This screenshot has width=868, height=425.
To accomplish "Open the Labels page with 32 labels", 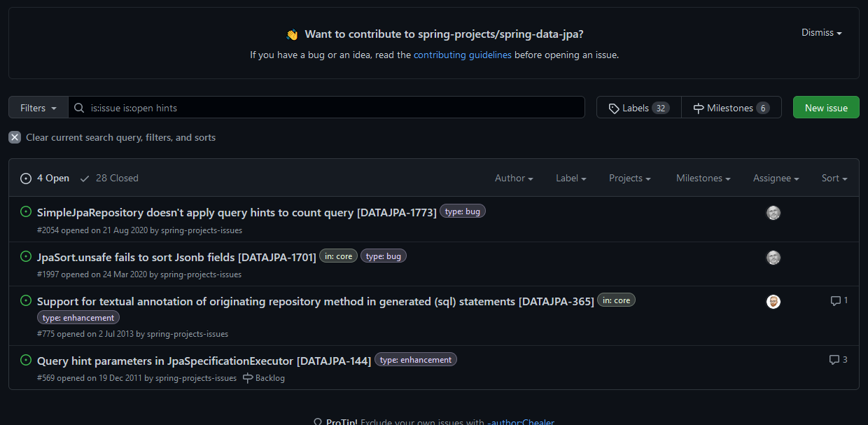I will point(638,108).
